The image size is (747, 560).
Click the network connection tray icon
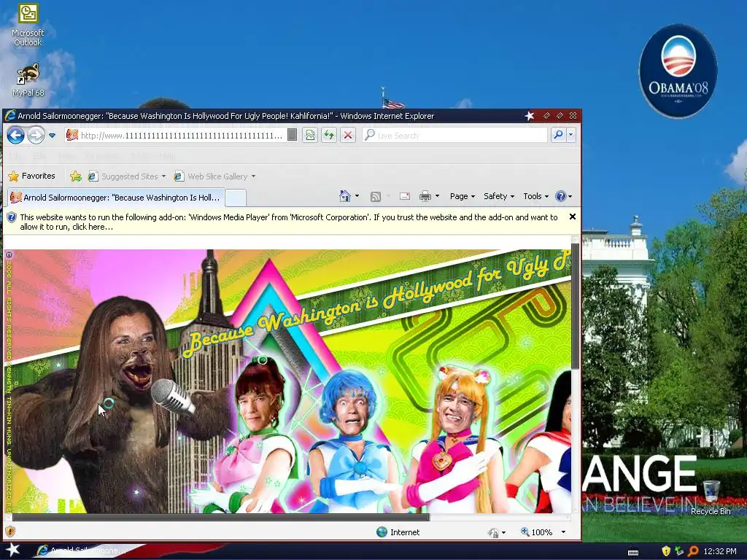pyautogui.click(x=679, y=551)
